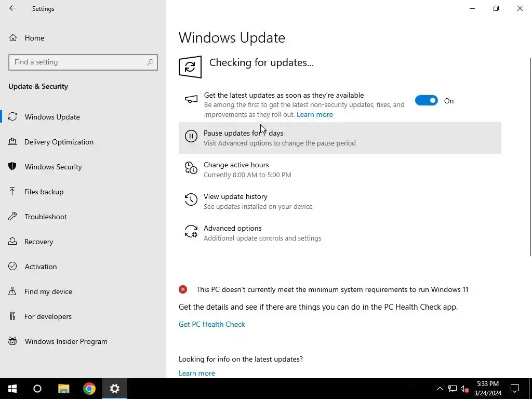Click the Change active hours clock icon

coord(191,168)
